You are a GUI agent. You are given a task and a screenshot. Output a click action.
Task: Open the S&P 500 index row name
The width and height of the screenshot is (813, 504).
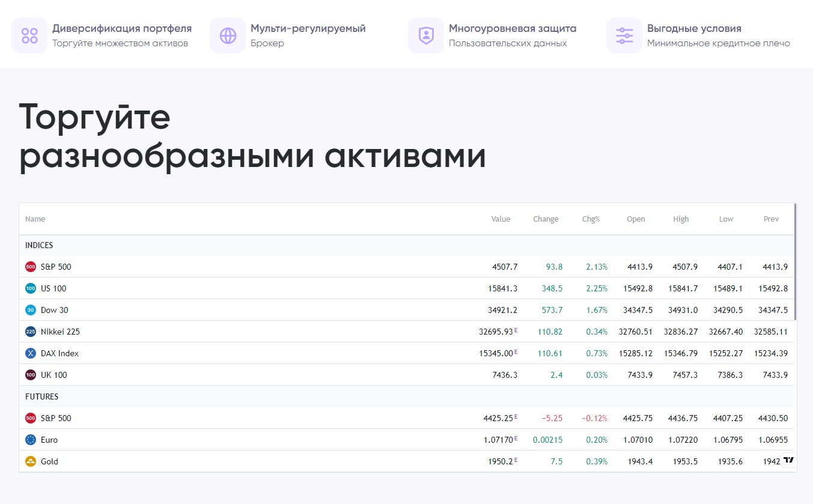(x=56, y=267)
